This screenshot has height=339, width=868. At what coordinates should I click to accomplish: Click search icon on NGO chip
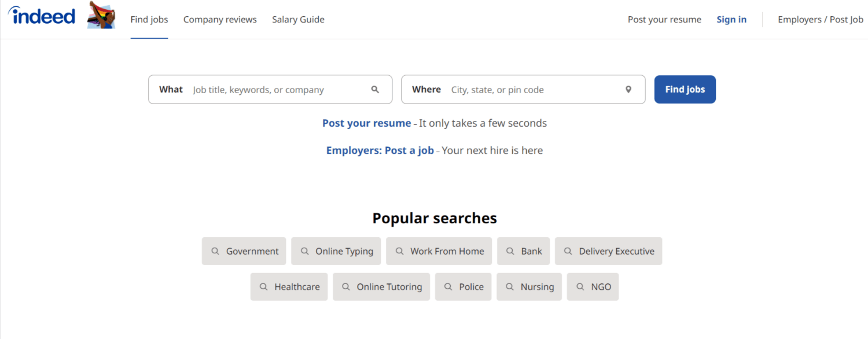580,287
